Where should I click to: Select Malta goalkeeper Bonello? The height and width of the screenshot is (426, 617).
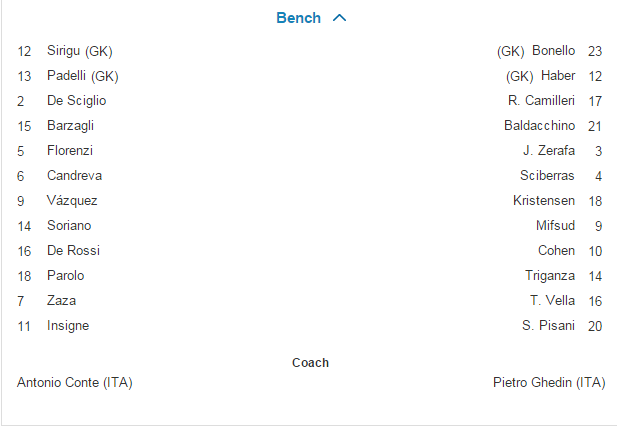[x=553, y=51]
